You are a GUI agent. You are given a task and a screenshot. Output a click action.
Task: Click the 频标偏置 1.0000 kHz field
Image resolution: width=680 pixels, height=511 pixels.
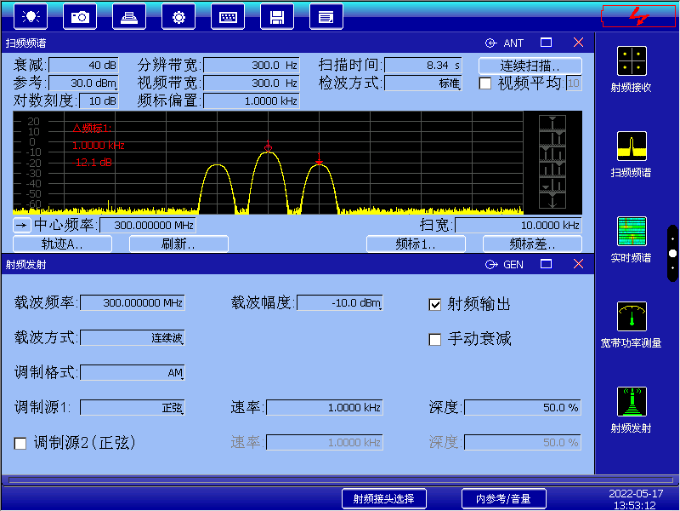[252, 101]
